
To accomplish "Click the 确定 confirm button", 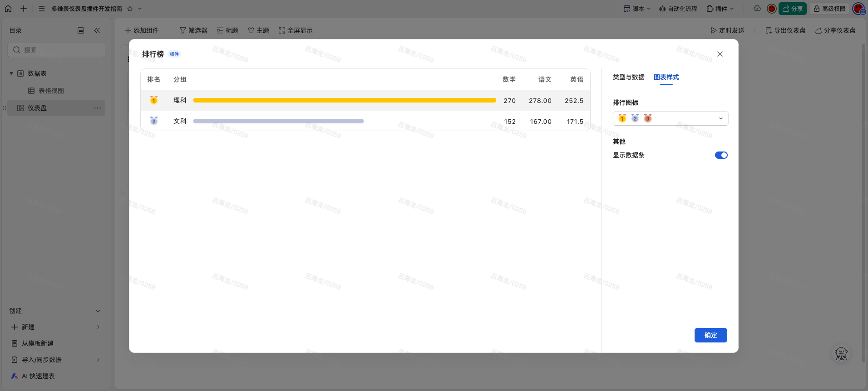I will [710, 335].
